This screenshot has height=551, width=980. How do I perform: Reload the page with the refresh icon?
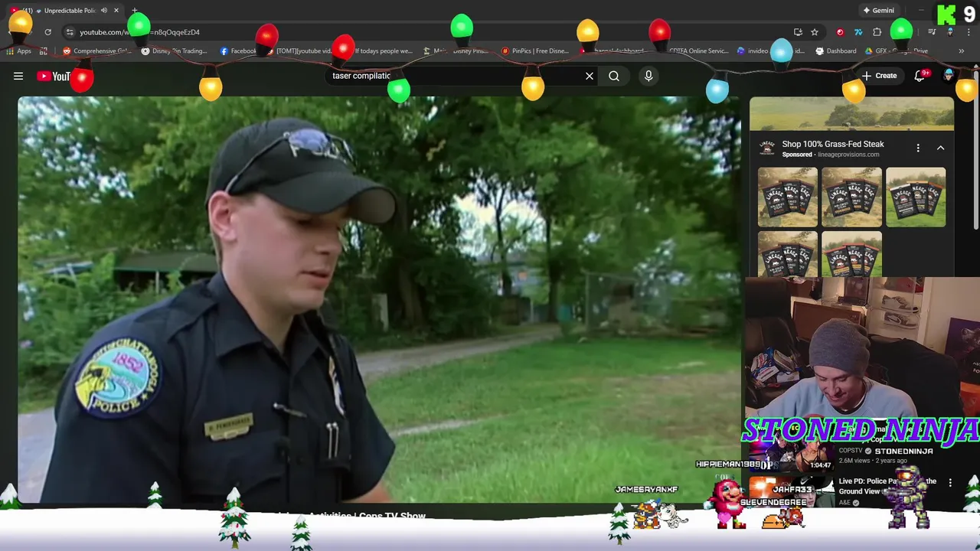[47, 32]
